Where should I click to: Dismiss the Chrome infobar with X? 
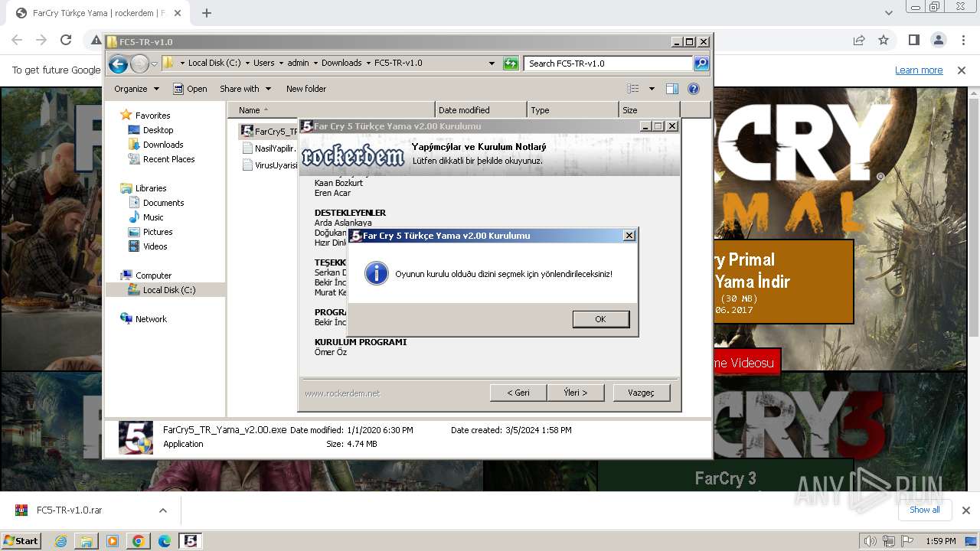click(962, 70)
